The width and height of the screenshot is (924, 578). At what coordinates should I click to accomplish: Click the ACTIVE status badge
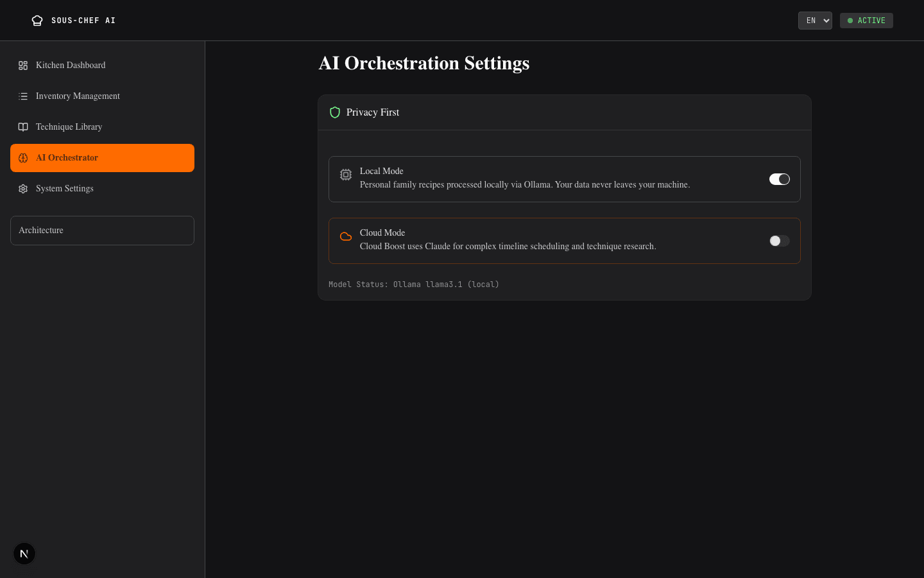click(x=866, y=21)
